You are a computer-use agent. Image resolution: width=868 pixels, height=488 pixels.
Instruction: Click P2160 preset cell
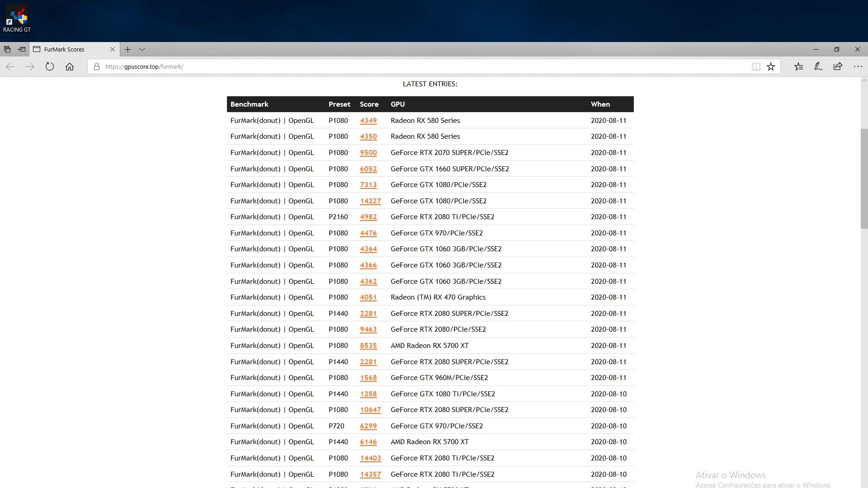pyautogui.click(x=338, y=217)
